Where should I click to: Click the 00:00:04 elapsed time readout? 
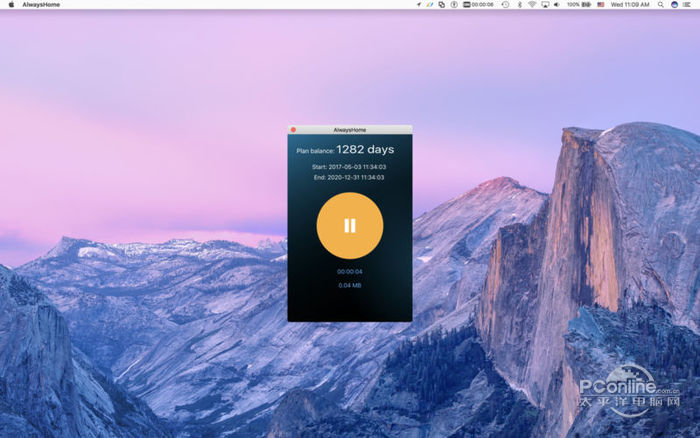(350, 271)
